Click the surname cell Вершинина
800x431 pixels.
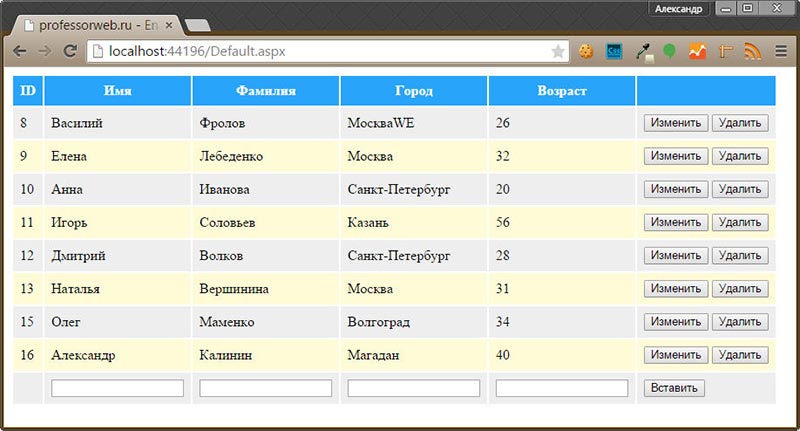pos(266,289)
